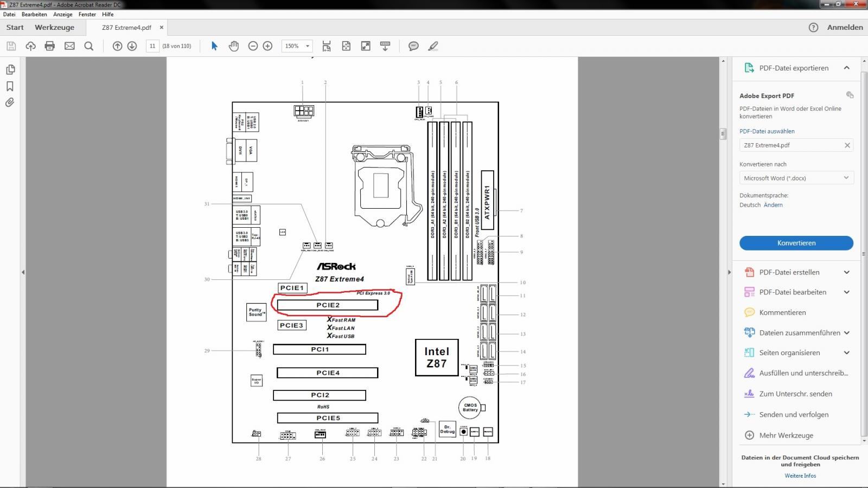Collapse the right tools pane arrow
The width and height of the screenshot is (868, 488).
coord(729,272)
